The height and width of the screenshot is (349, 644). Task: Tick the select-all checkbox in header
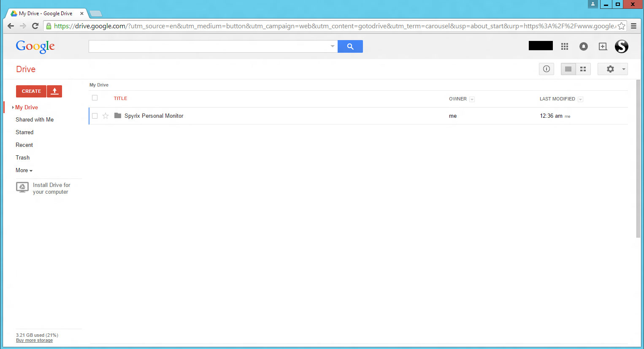(x=95, y=98)
